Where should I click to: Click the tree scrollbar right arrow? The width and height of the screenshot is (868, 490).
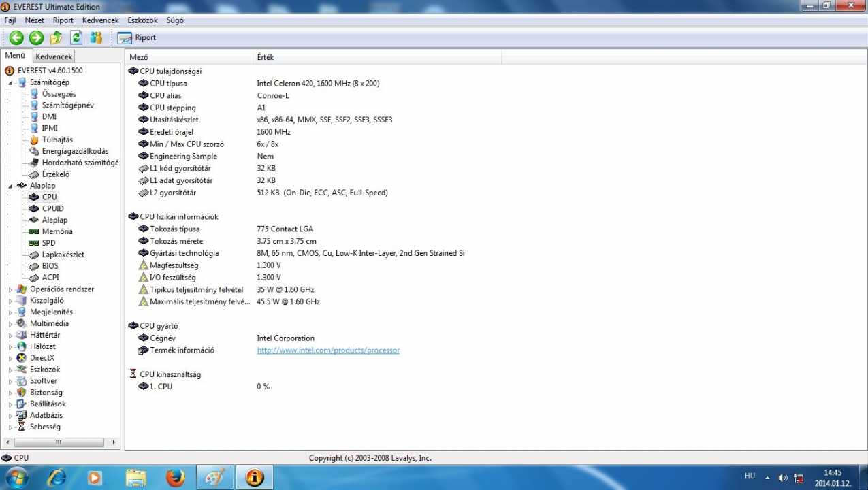click(x=114, y=442)
